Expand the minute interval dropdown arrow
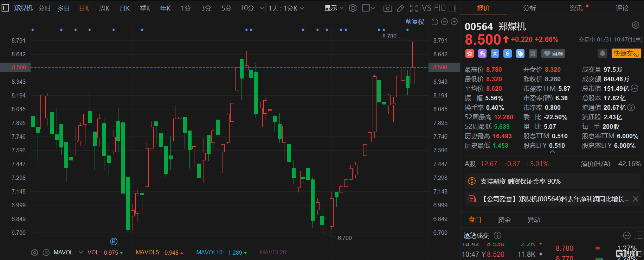Screen dimensions: 644x260 pyautogui.click(x=262, y=8)
